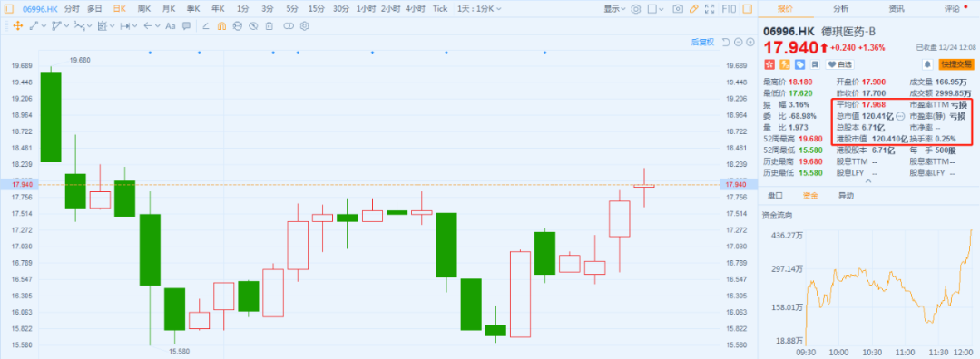The image size is (980, 359).
Task: Open the 显示 display dropdown
Action: click(x=614, y=9)
